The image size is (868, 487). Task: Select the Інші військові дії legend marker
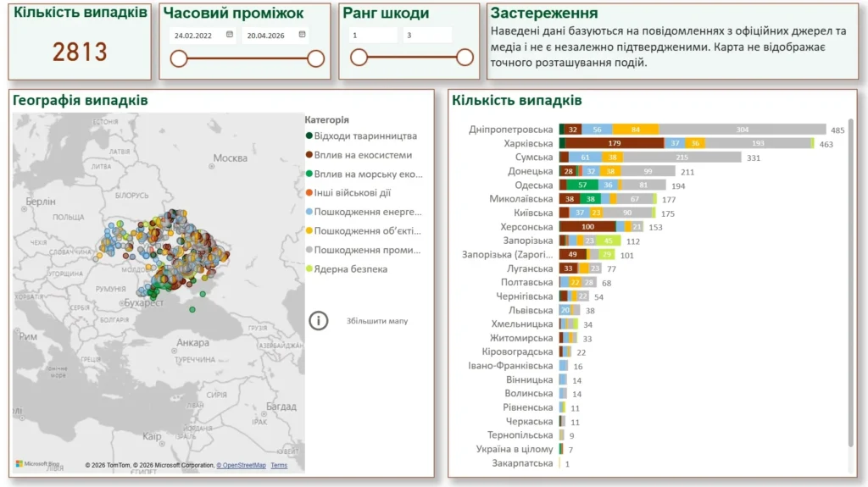coord(309,193)
